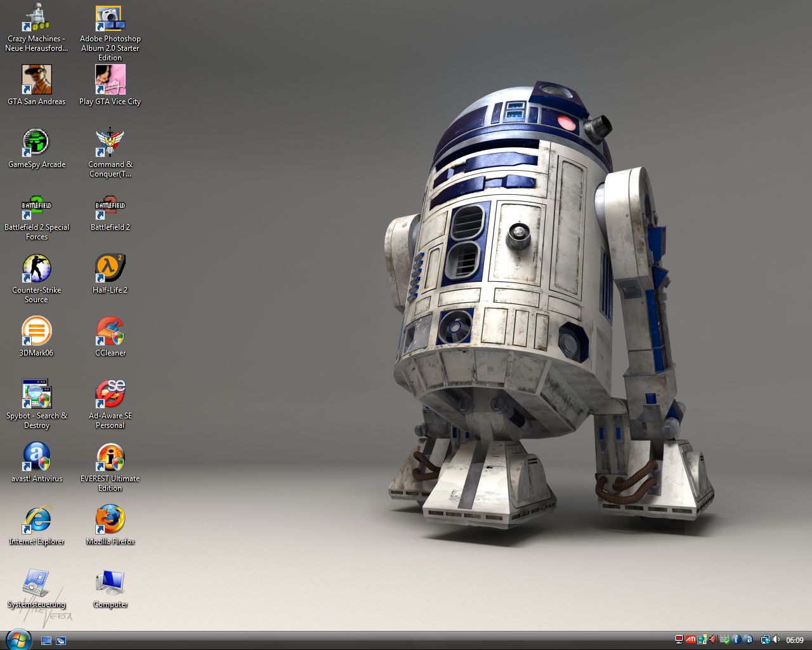Image resolution: width=812 pixels, height=650 pixels.
Task: Click the green checkmark tray icon
Action: tap(724, 640)
